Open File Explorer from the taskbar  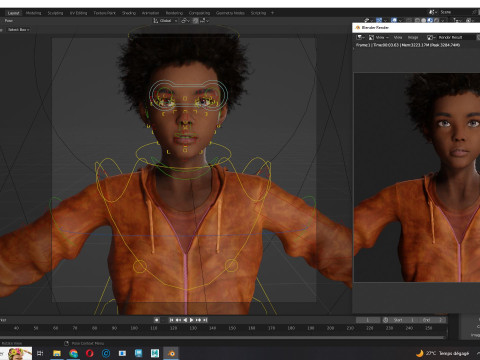tap(57, 353)
